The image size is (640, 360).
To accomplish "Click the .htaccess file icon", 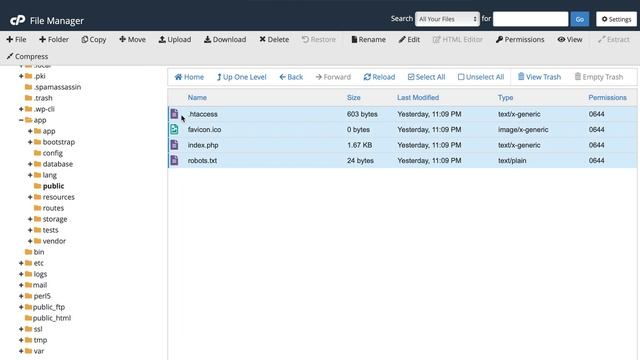I will (x=174, y=114).
